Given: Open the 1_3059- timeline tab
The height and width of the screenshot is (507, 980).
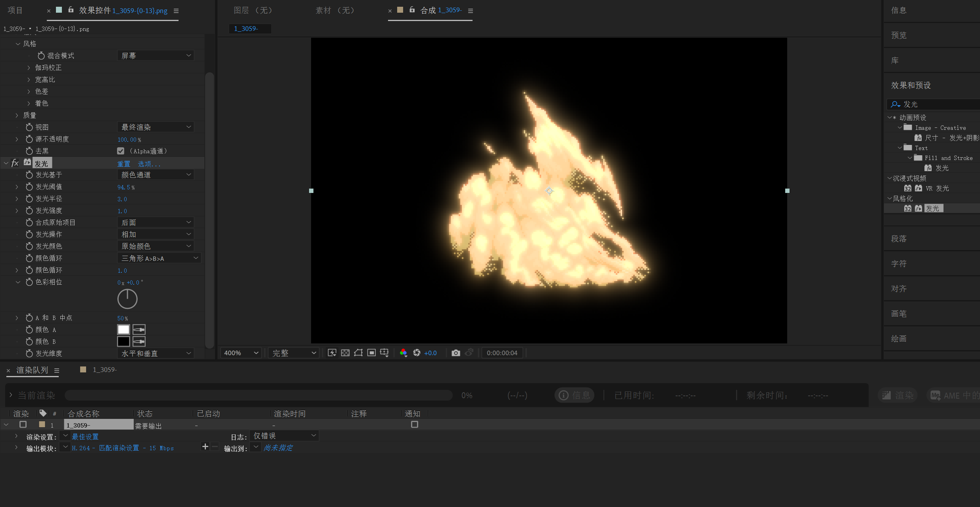Looking at the screenshot, I should (104, 370).
